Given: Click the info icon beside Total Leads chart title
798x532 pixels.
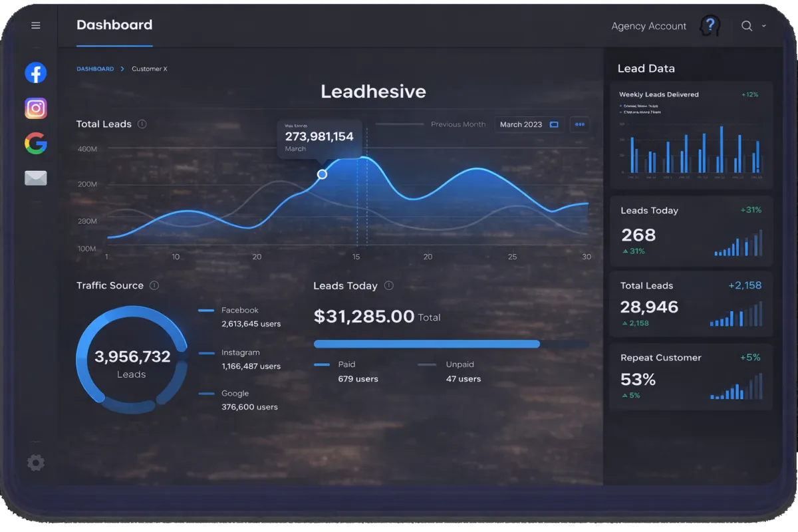Looking at the screenshot, I should click(142, 124).
